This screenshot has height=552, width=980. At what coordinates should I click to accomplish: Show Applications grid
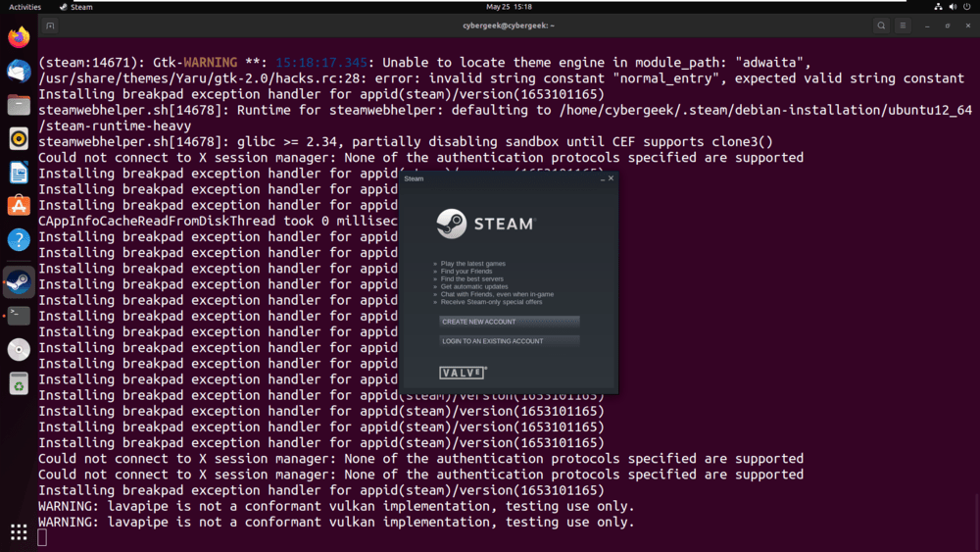click(19, 531)
